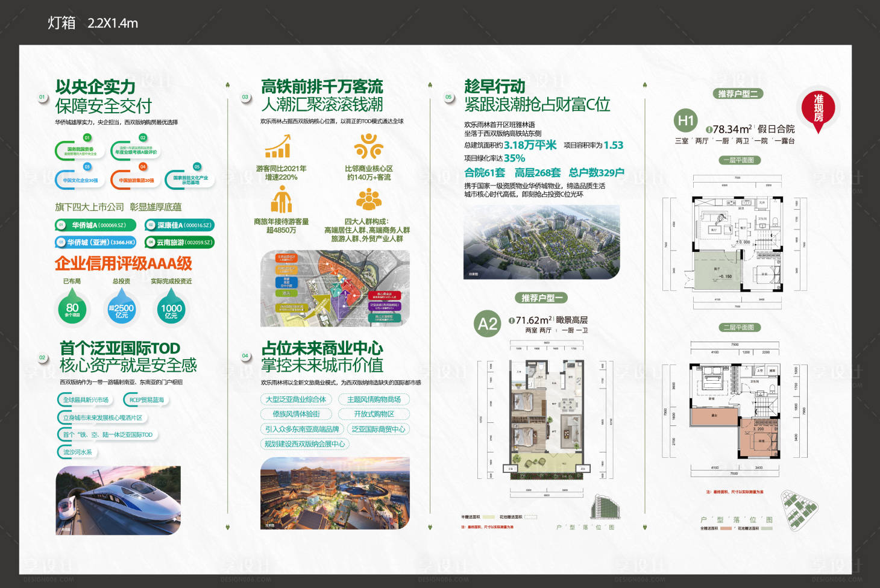Viewport: 880px width, 588px height.
Task: Click the 80余个项目 green droplet
Action: [72, 307]
